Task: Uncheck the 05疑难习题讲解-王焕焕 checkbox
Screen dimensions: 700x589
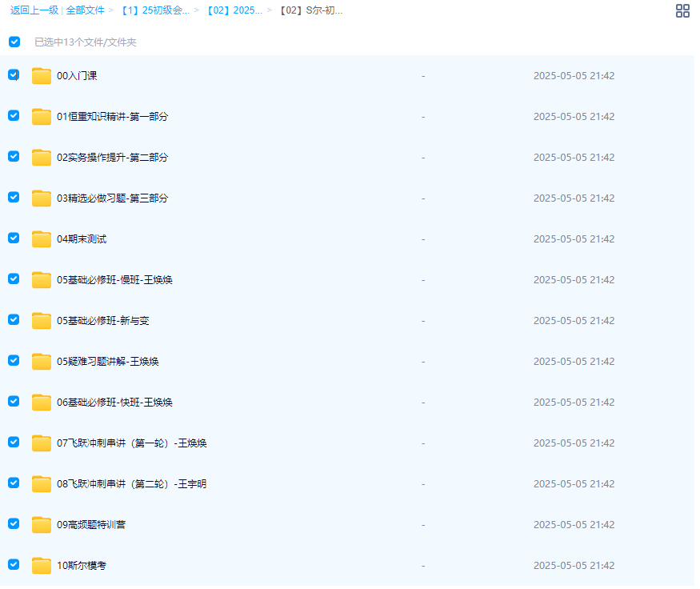Action: point(14,360)
